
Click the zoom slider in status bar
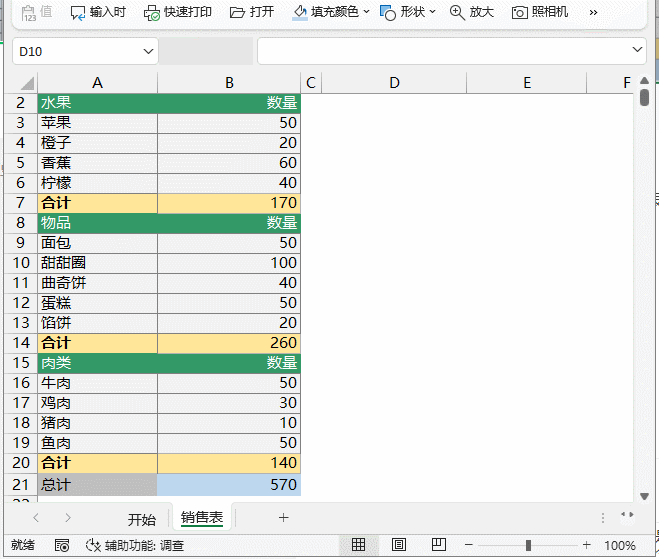(x=528, y=545)
